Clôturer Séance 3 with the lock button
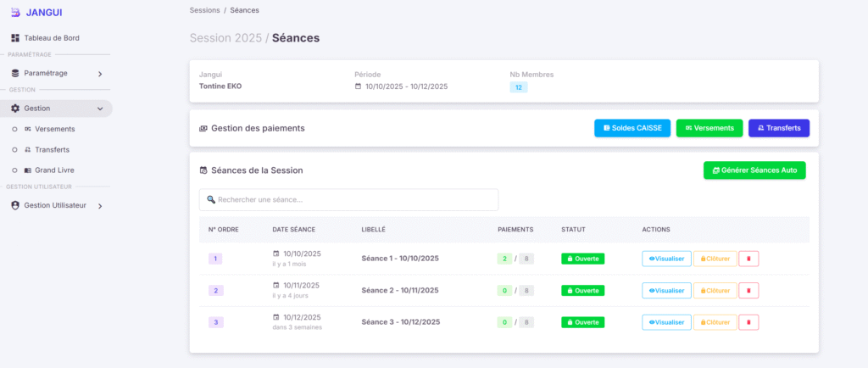 pyautogui.click(x=715, y=322)
